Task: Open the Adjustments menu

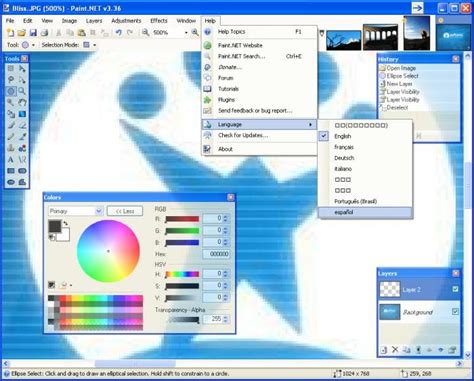Action: click(126, 21)
